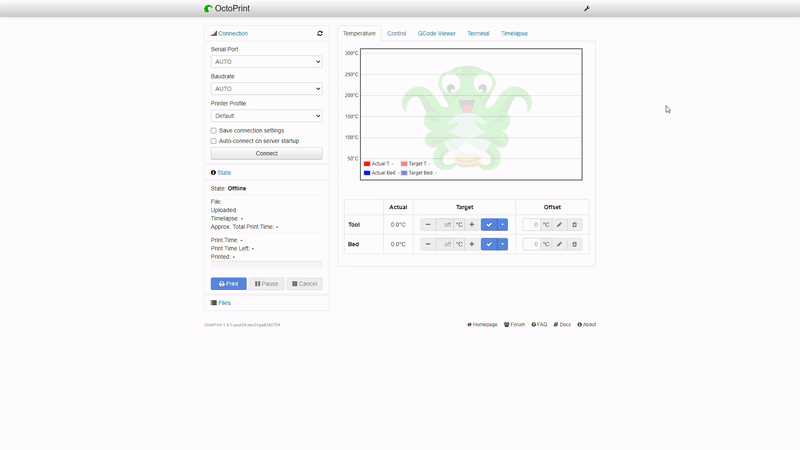Click the Tool actual temperature 0.0°C
The width and height of the screenshot is (800, 450).
[398, 224]
